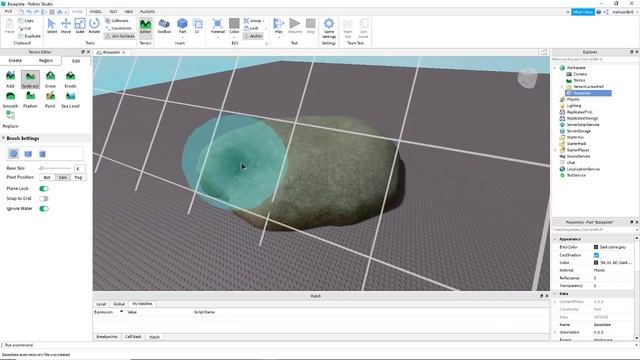The width and height of the screenshot is (640, 360).
Task: Collapse the Appearance properties section
Action: 555,239
